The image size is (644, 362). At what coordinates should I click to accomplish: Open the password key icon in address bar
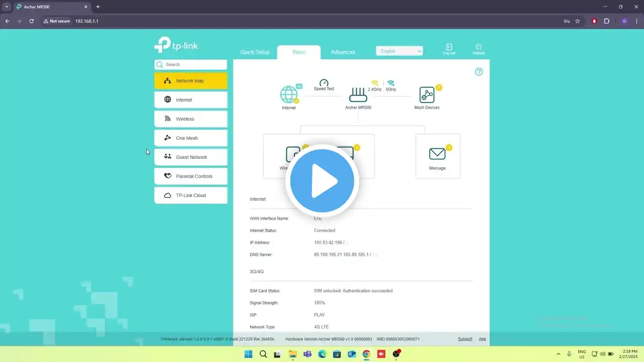coord(567,21)
